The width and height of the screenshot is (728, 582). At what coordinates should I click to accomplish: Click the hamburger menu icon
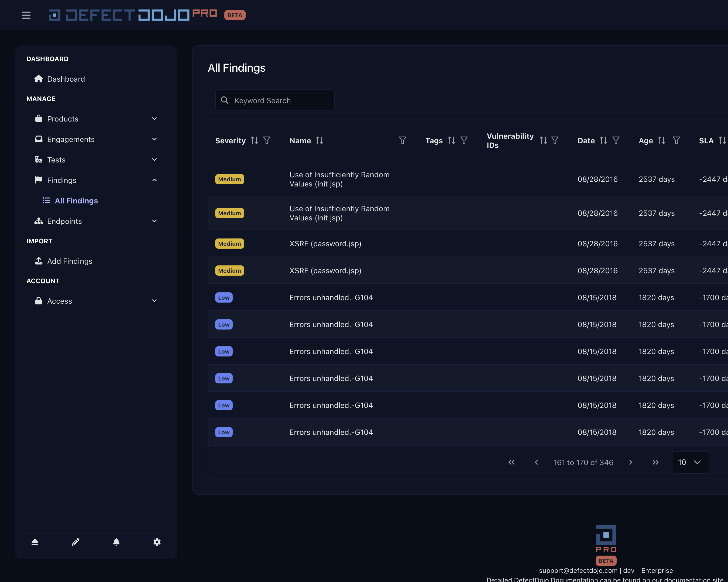(x=26, y=15)
